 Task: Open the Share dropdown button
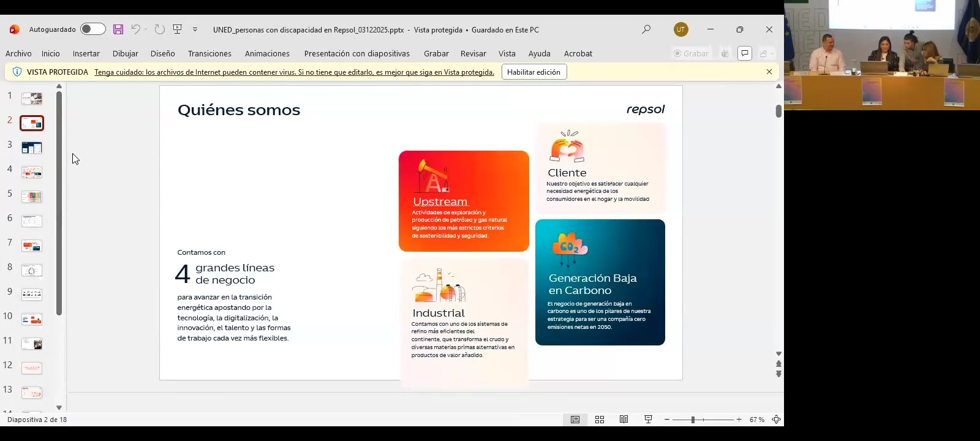(x=766, y=53)
